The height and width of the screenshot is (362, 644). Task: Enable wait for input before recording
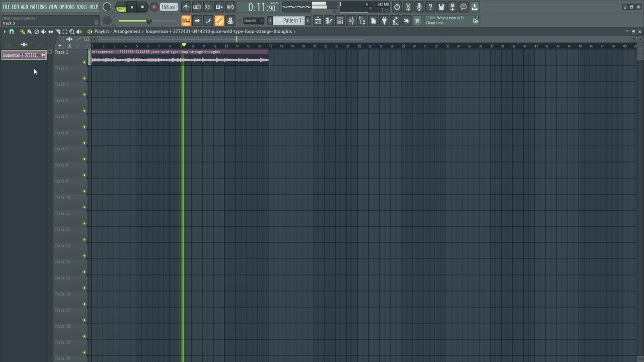[197, 7]
